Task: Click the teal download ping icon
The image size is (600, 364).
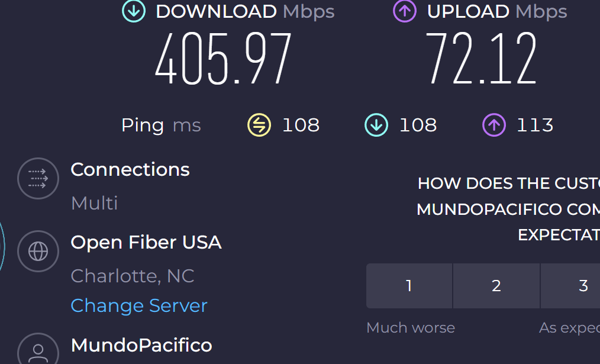Action: [x=376, y=125]
